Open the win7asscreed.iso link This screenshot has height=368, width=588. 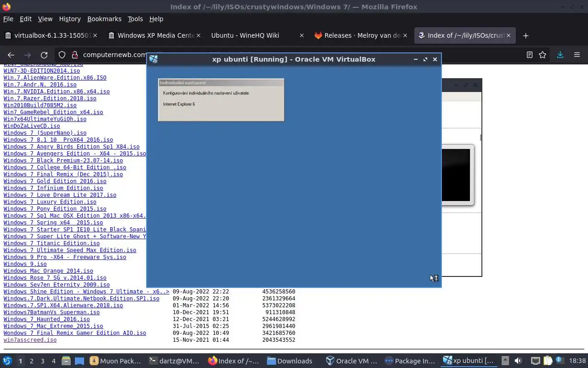[30, 340]
